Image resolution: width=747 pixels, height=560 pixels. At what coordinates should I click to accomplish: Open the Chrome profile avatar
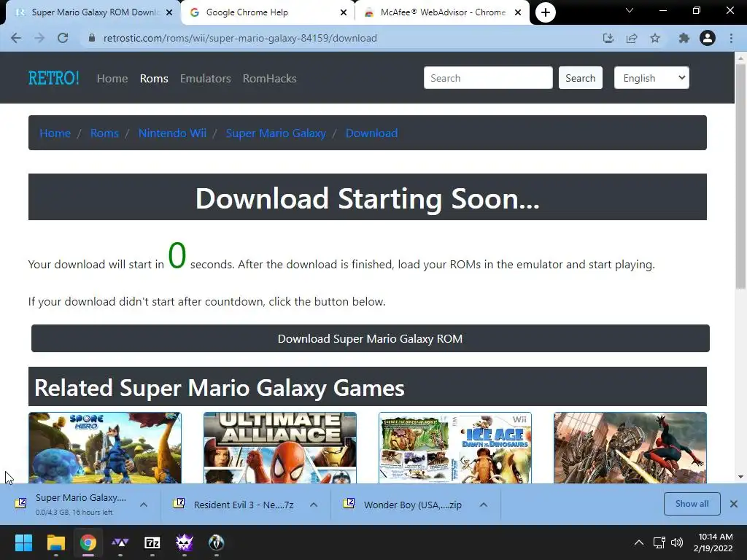pyautogui.click(x=708, y=38)
